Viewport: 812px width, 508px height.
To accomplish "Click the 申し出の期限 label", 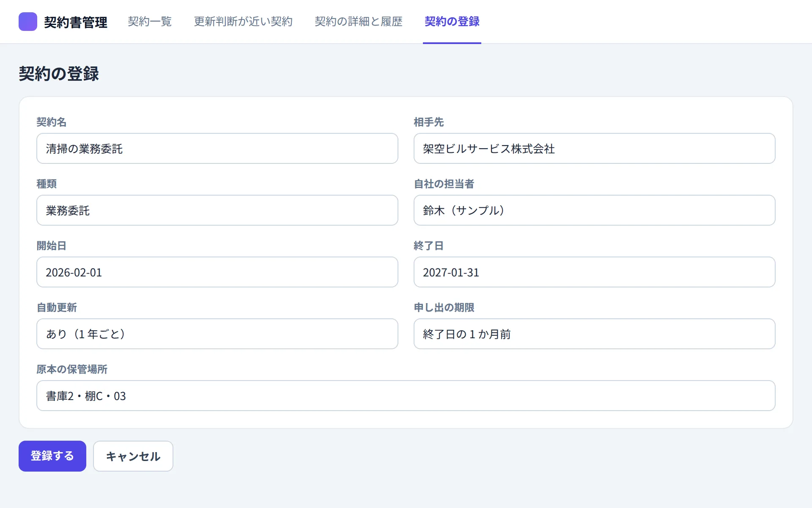I will (x=444, y=307).
